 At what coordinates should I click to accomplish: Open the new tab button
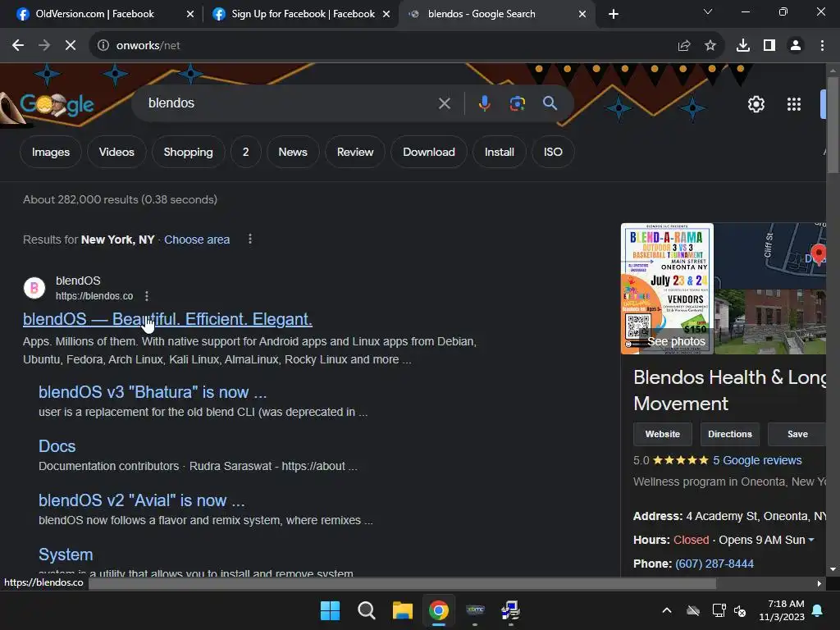click(x=614, y=14)
